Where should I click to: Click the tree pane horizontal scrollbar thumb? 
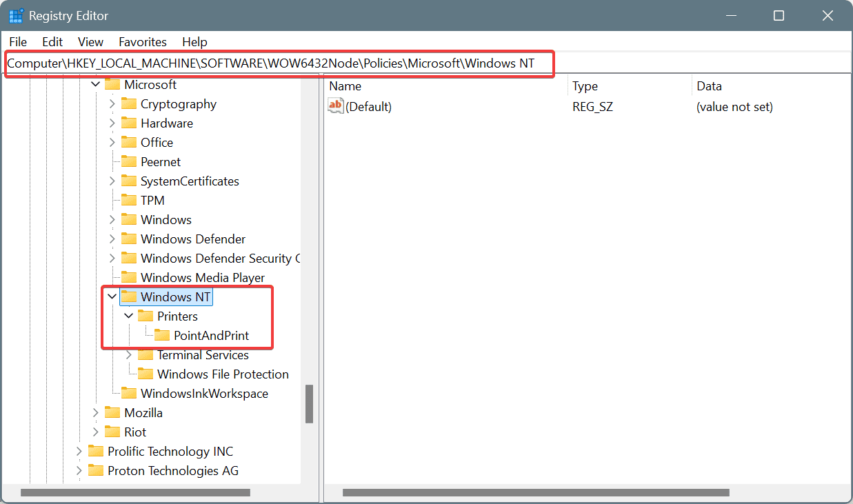point(135,492)
